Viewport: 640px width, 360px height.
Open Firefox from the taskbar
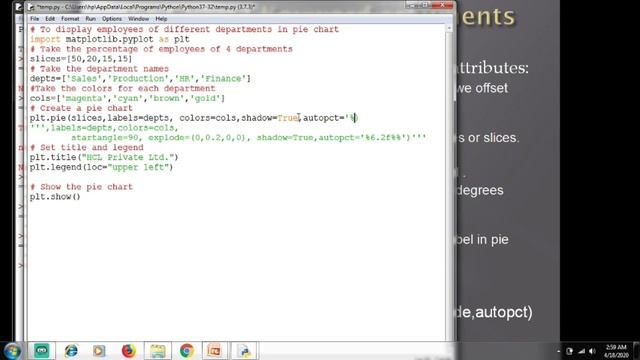point(128,351)
